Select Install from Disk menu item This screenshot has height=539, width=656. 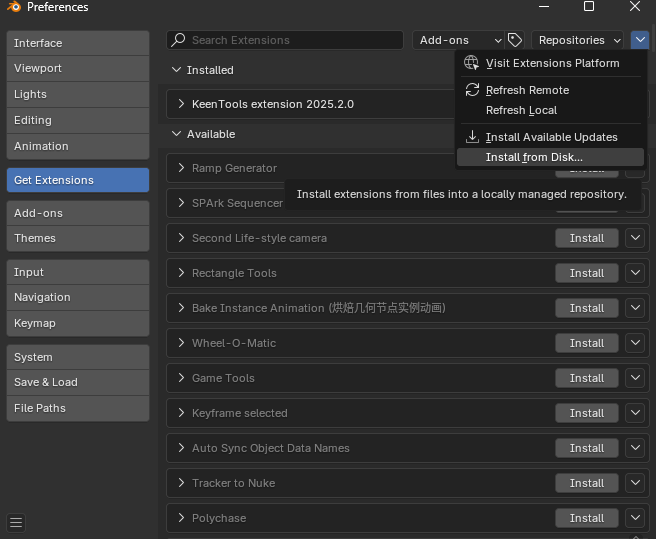click(x=534, y=157)
